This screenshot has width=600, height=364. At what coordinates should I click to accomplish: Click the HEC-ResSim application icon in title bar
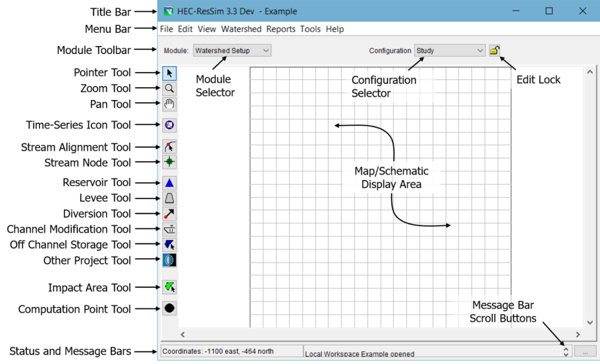[x=169, y=11]
